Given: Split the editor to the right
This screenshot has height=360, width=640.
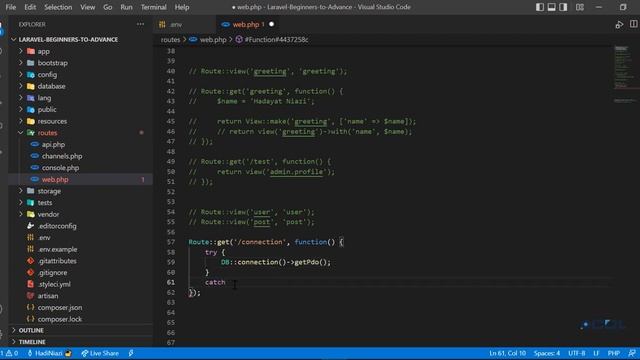Looking at the screenshot, I should click(x=633, y=24).
